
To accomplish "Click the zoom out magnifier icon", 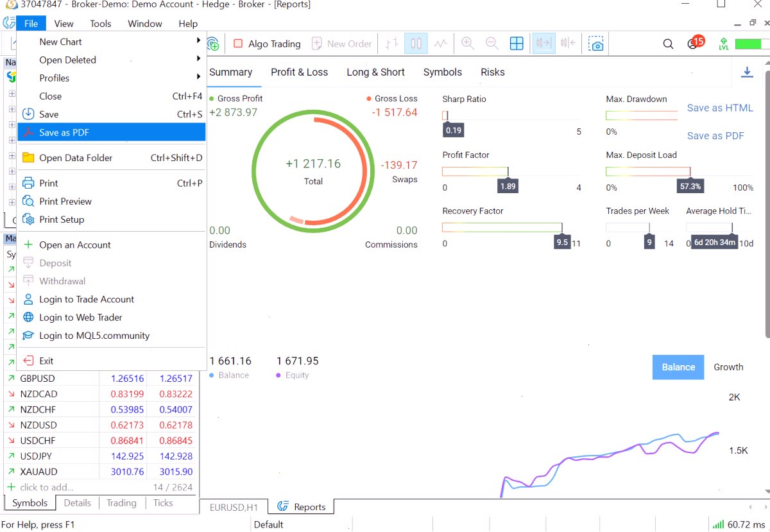I will click(x=492, y=44).
